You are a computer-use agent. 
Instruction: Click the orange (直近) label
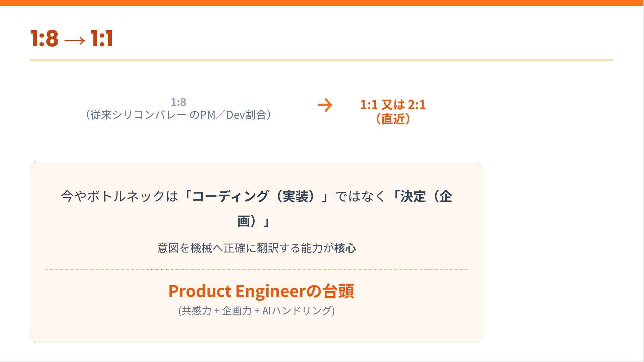click(x=393, y=119)
